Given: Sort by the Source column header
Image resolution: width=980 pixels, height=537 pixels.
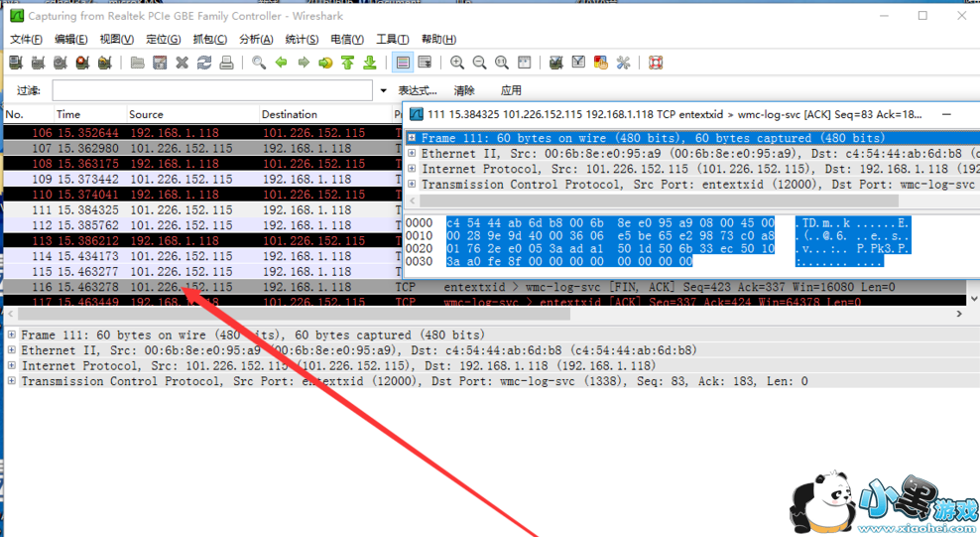Looking at the screenshot, I should click(x=193, y=114).
